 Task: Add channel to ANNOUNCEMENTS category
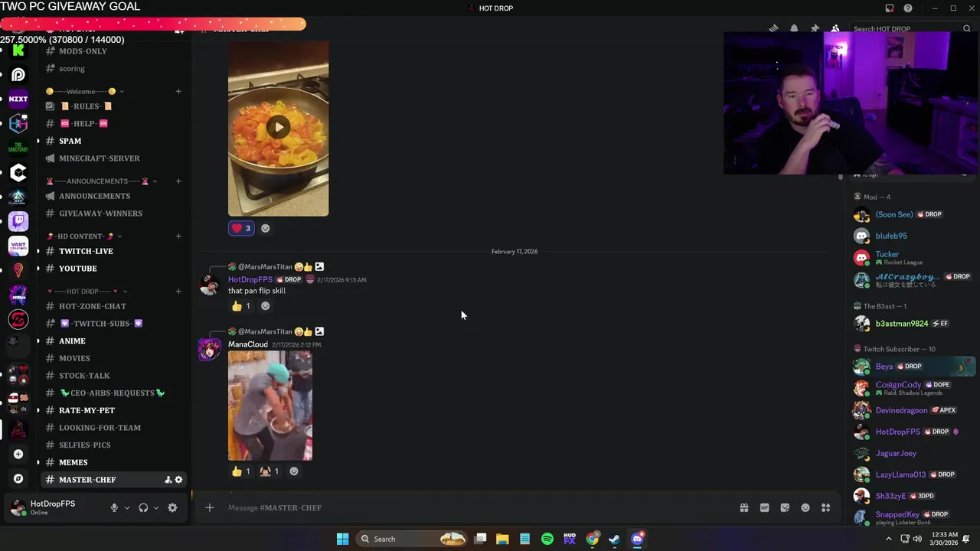(x=178, y=181)
